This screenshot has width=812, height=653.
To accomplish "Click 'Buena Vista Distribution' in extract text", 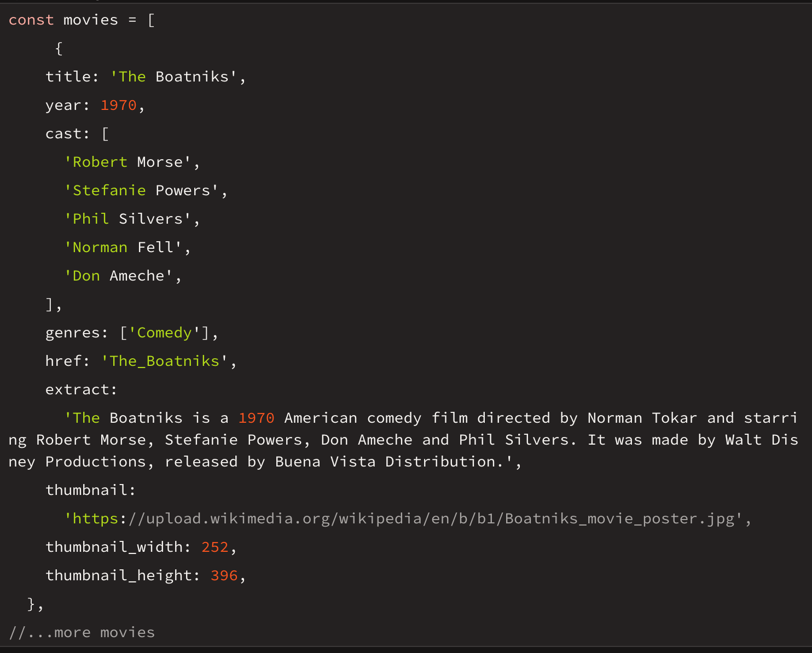I will [x=385, y=462].
